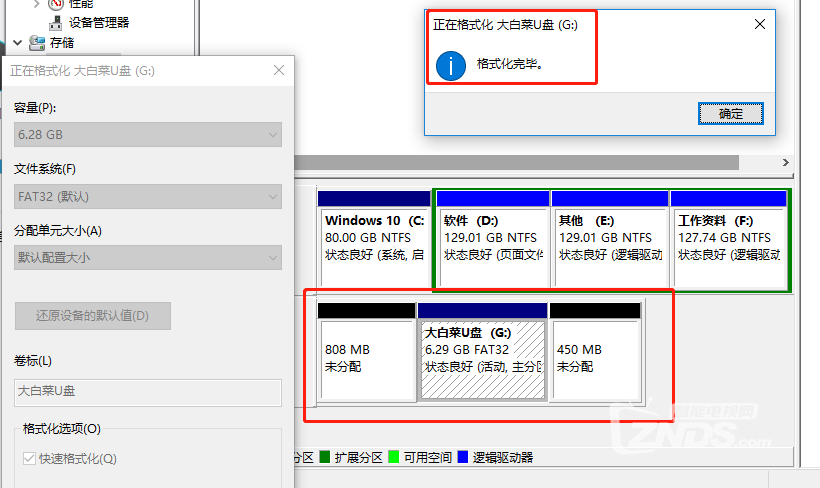Viewport: 820px width, 488px height.
Task: Click the 格式化完毕 message text
Action: coord(510,64)
